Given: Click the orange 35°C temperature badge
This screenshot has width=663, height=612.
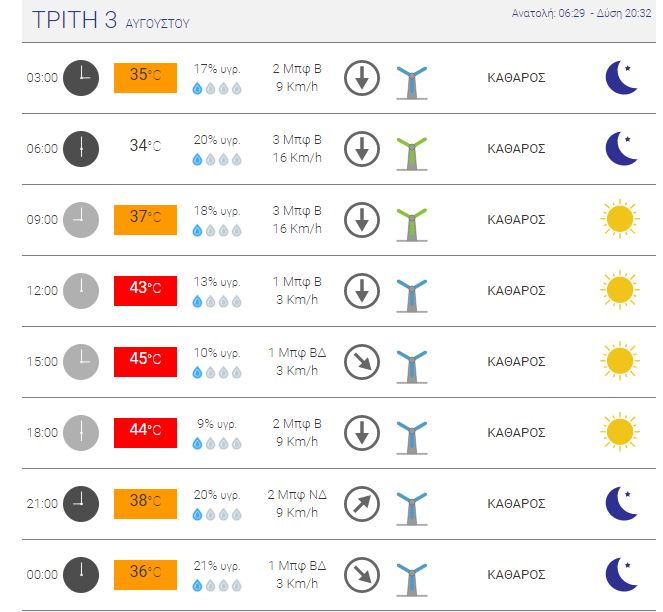Looking at the screenshot, I should pyautogui.click(x=145, y=76).
